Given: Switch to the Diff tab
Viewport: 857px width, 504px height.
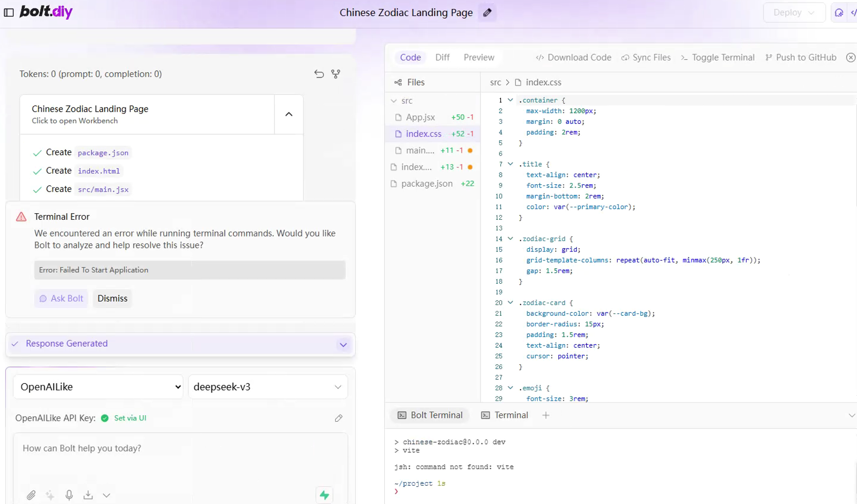Looking at the screenshot, I should (x=442, y=58).
